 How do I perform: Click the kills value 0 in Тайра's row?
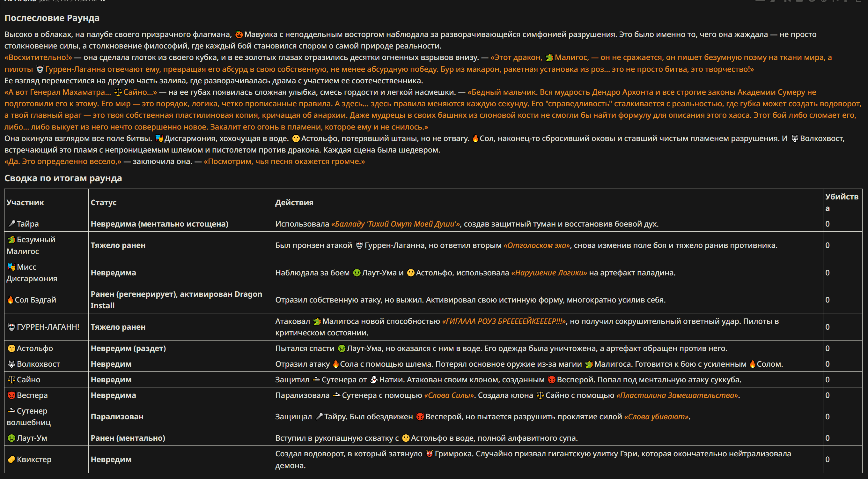[x=828, y=224]
